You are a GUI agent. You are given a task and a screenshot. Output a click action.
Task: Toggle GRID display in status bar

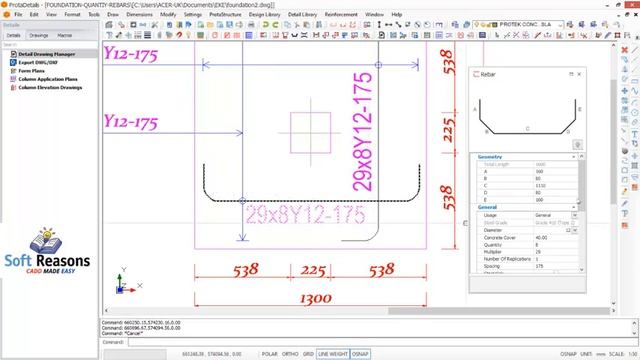[308, 354]
